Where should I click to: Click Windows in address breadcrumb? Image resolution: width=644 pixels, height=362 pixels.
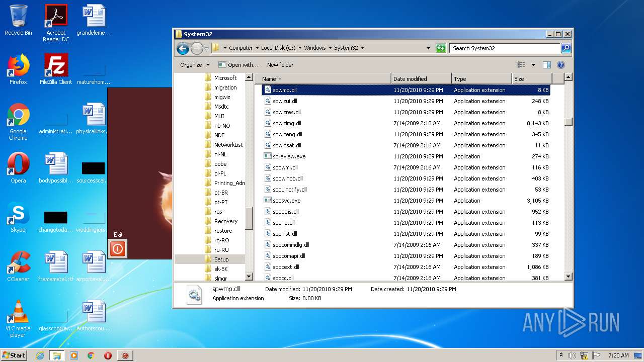tap(314, 48)
